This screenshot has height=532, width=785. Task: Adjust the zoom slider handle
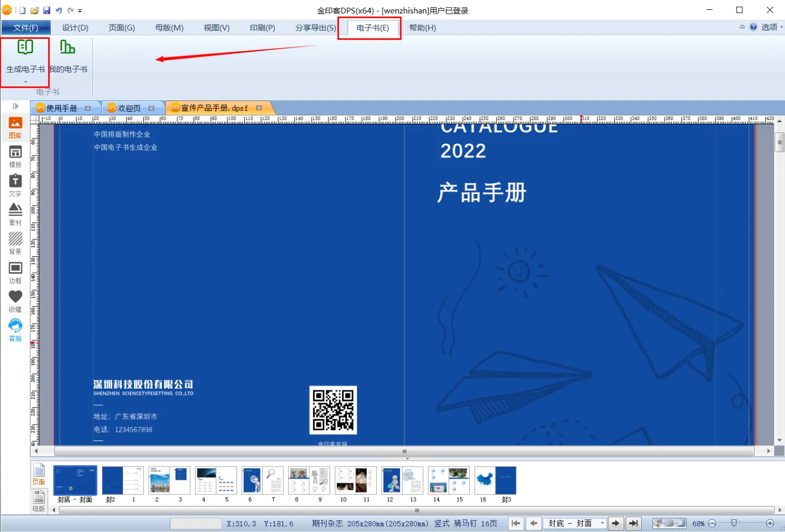[x=734, y=523]
